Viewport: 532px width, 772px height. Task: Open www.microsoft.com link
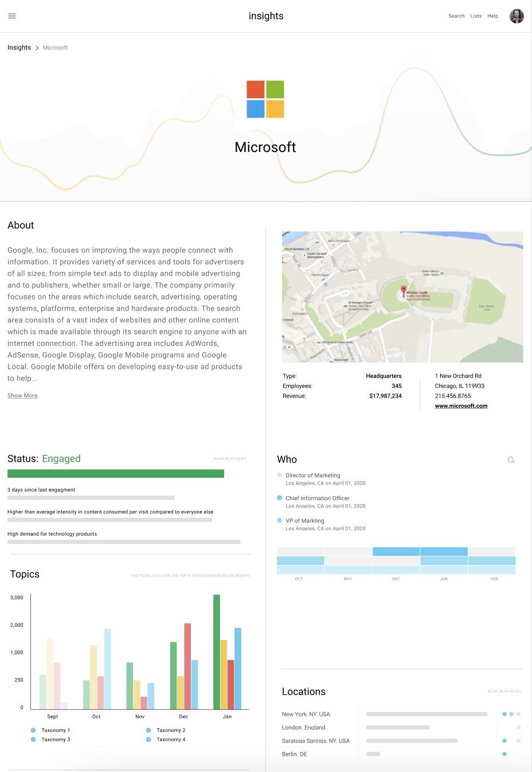[461, 406]
